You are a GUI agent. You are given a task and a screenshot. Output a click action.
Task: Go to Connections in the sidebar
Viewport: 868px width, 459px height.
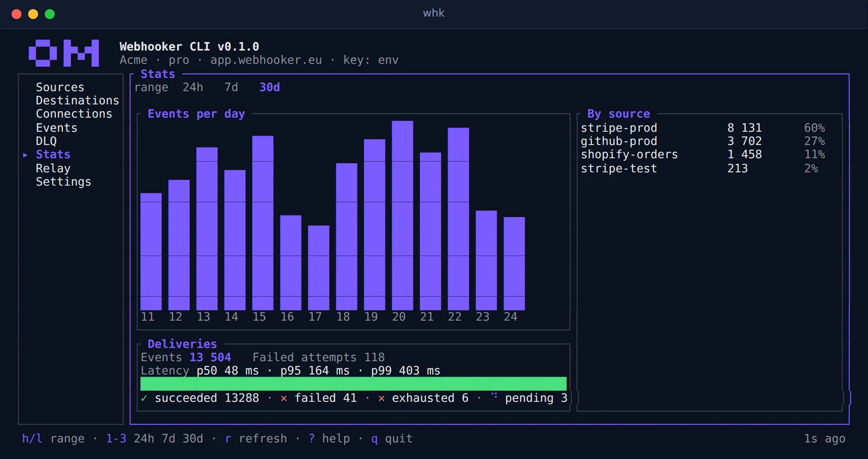(74, 114)
